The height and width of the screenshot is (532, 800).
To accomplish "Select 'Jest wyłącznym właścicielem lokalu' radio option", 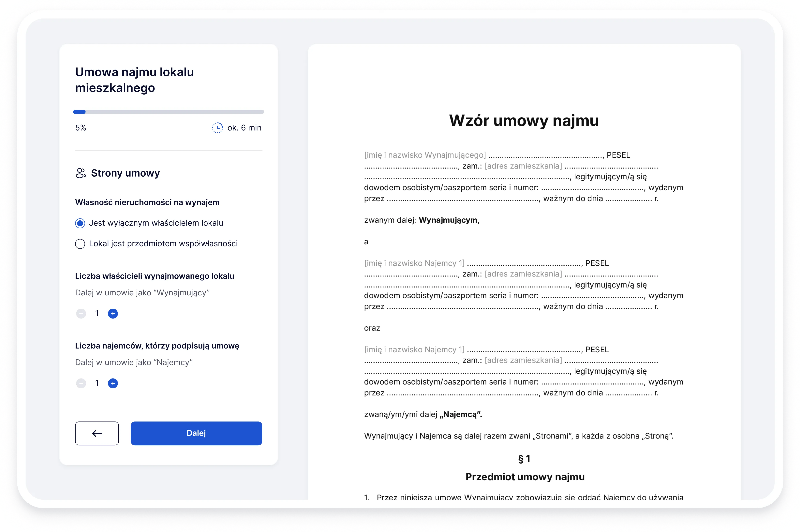I will click(x=80, y=223).
